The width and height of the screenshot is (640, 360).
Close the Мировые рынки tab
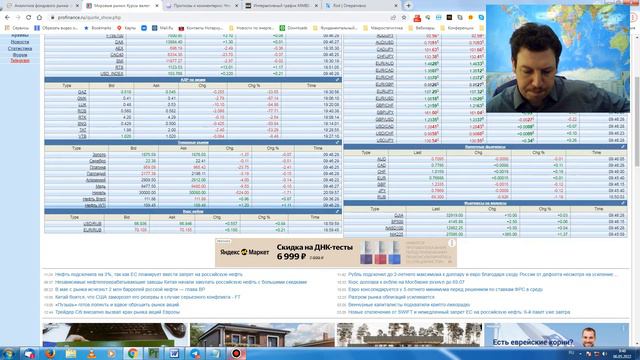(156, 6)
